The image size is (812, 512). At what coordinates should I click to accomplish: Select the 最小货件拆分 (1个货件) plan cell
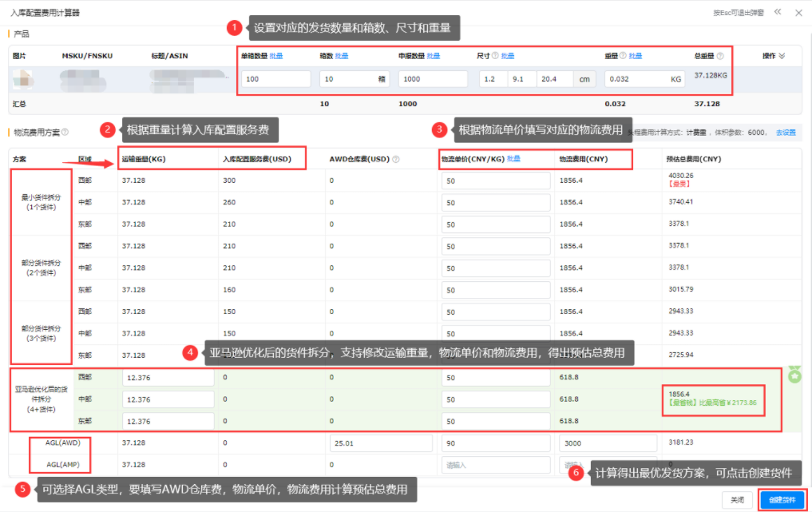point(41,202)
